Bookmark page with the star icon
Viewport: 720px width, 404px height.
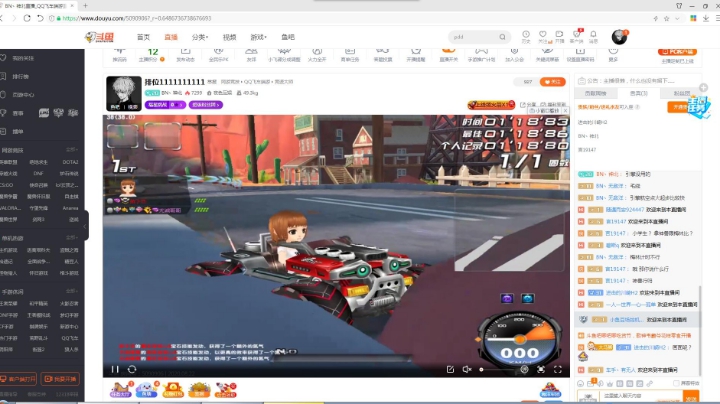click(666, 18)
